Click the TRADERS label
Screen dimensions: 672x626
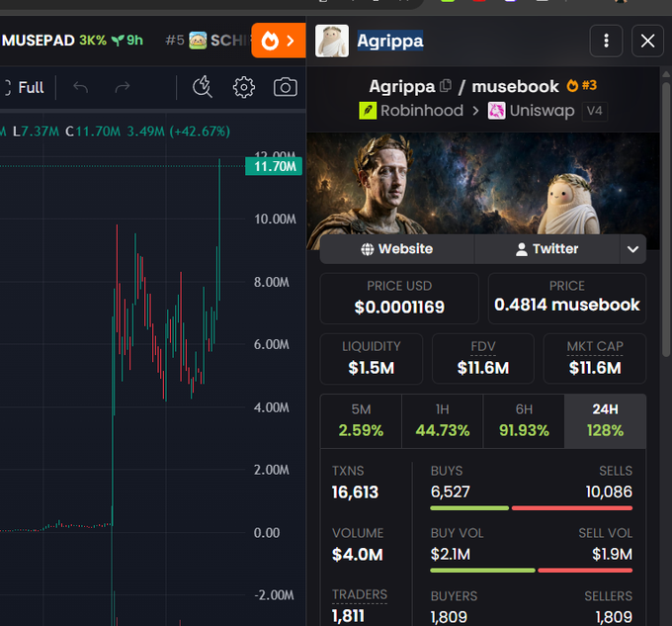pyautogui.click(x=359, y=594)
